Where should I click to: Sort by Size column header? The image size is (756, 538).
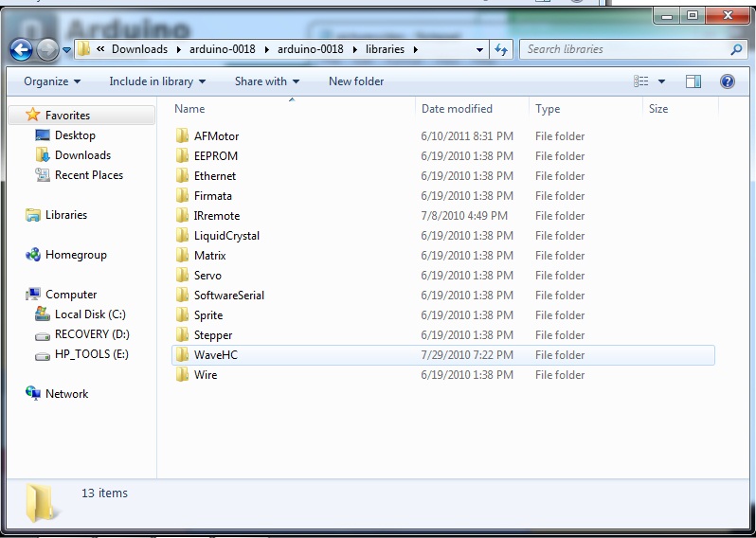coord(658,109)
